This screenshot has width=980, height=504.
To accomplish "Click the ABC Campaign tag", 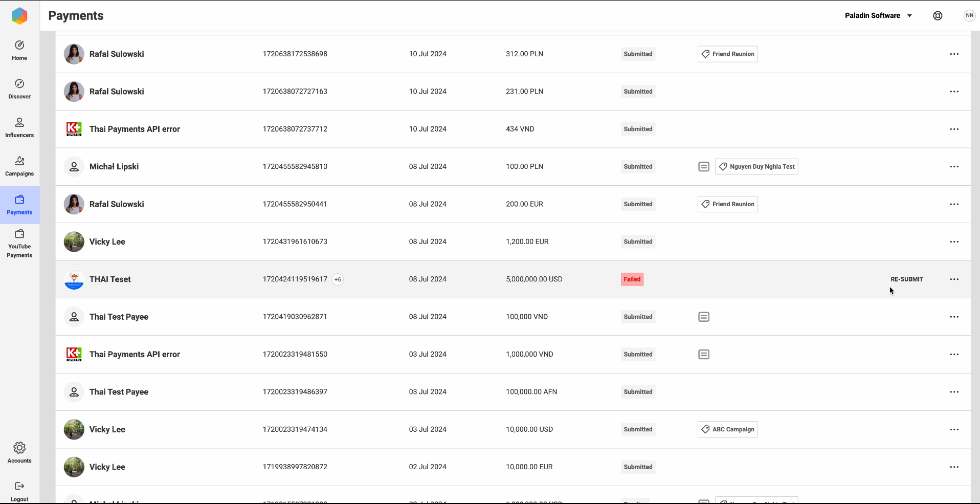I will pyautogui.click(x=727, y=429).
